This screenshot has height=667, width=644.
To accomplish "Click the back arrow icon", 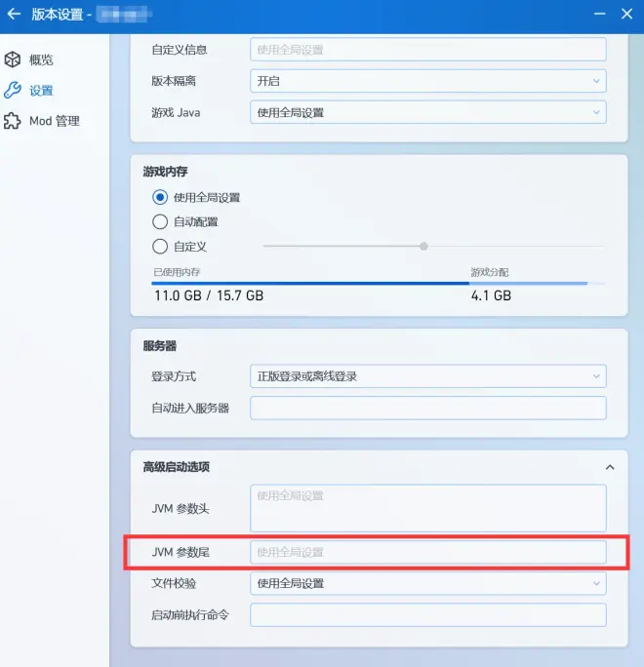I will coord(14,15).
